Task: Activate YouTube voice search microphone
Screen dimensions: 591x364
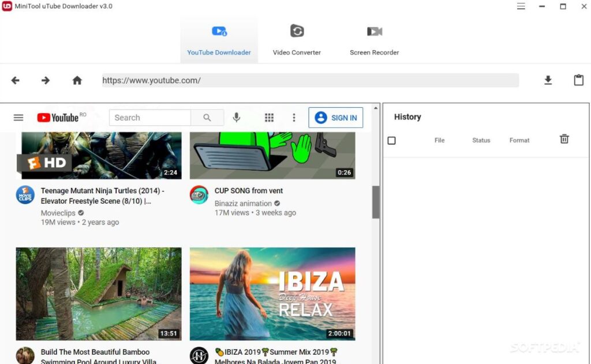Action: [236, 117]
